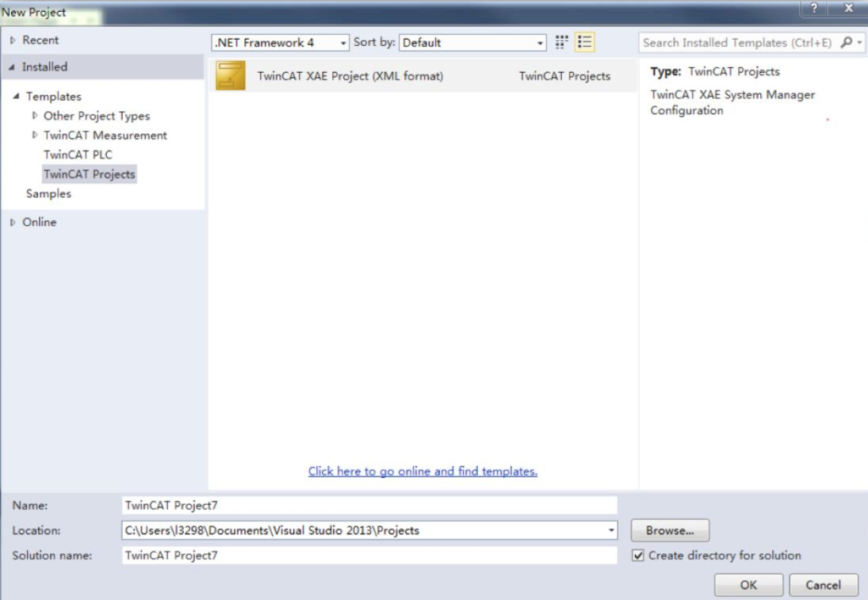868x600 pixels.
Task: Select TwinCAT Projects in the tree
Action: [x=89, y=175]
